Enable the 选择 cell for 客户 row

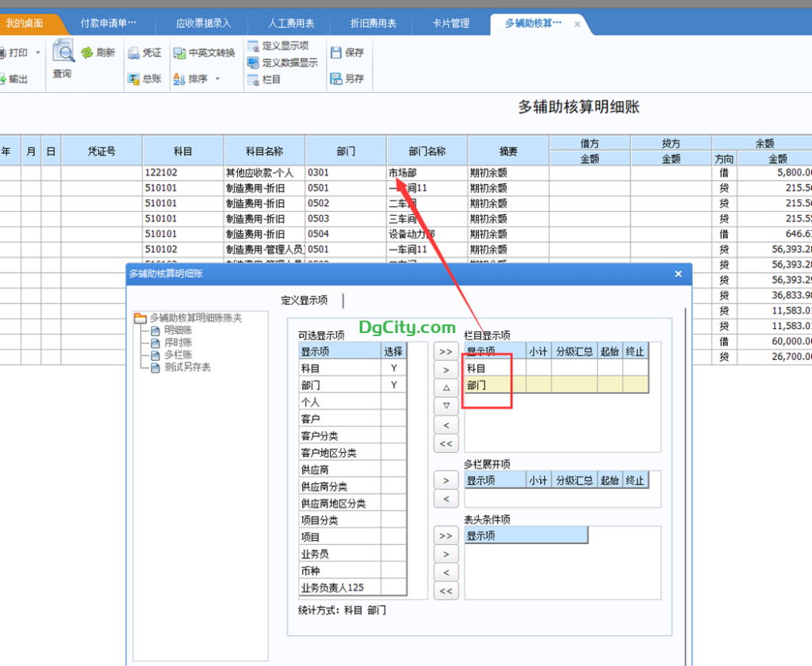393,419
